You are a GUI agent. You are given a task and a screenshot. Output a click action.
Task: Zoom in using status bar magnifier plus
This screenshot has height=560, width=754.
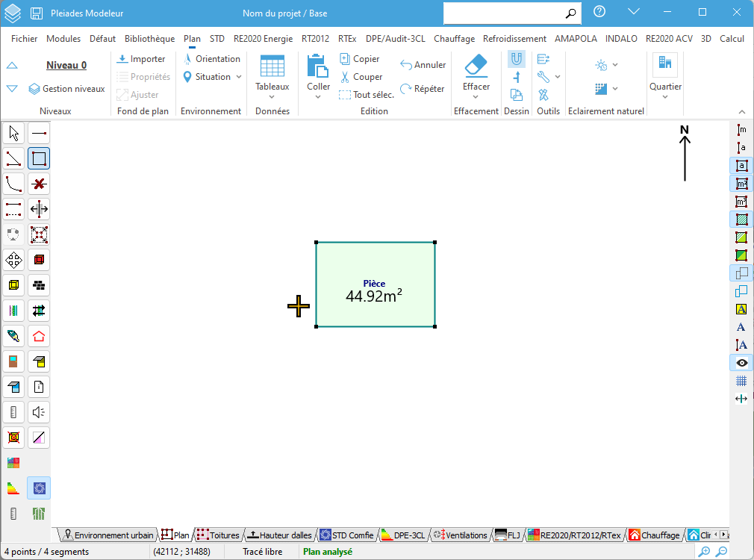click(704, 552)
